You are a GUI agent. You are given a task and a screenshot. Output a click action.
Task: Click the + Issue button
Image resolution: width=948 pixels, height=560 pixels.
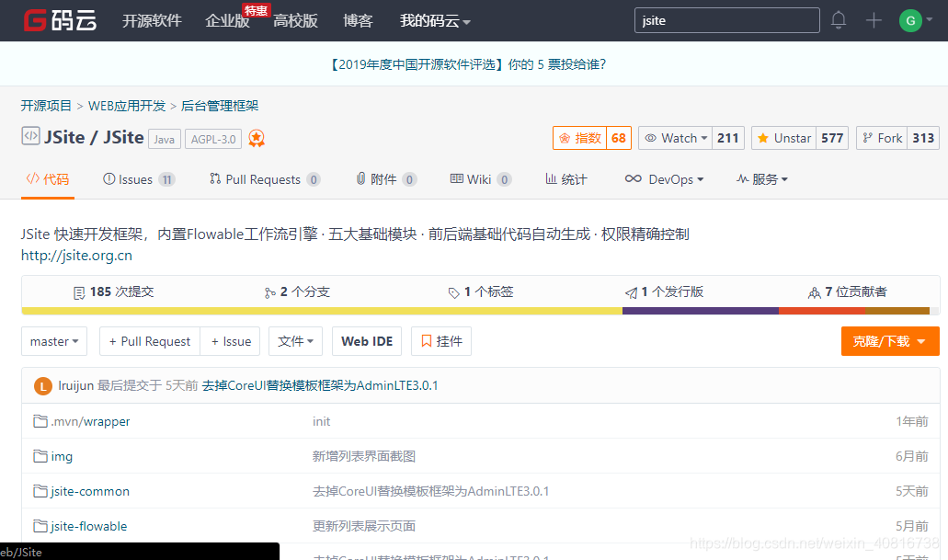point(231,341)
